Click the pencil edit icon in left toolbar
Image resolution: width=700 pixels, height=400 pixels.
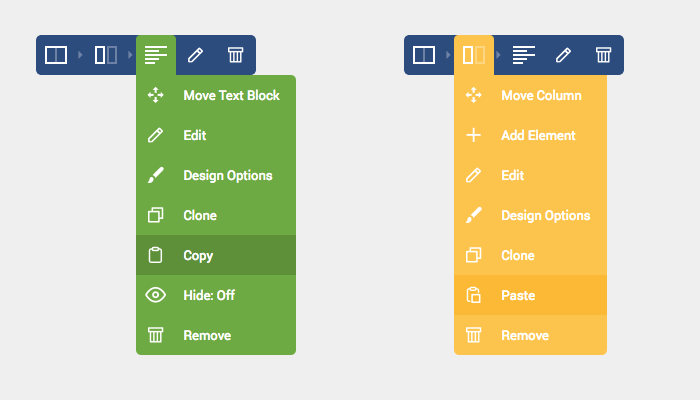point(196,55)
